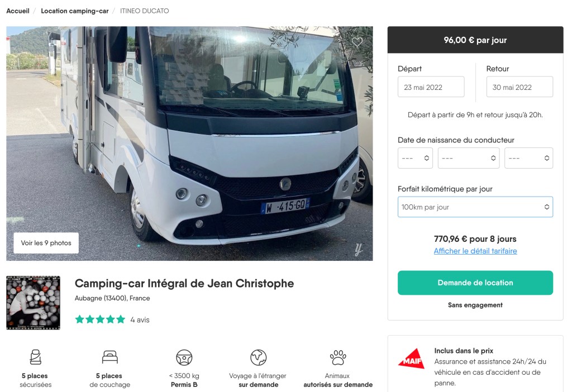
Task: Click the heart favorite icon on photo
Action: tap(357, 42)
